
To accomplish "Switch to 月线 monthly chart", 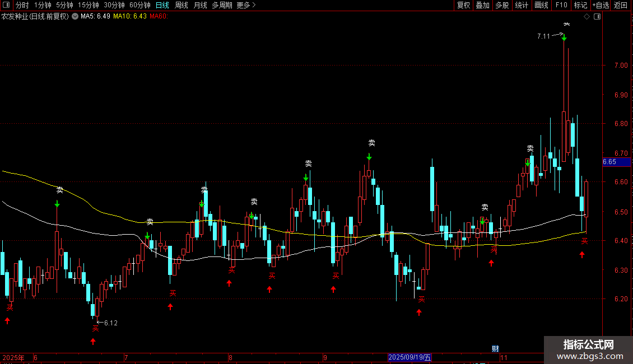I will pyautogui.click(x=200, y=5).
